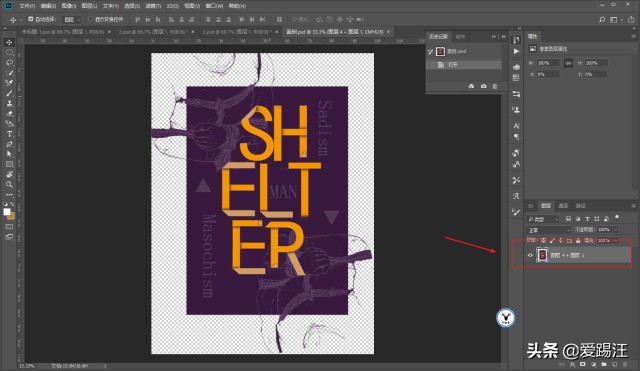Add layer style fx icon
Viewport: 640px width, 371px height.
click(573, 364)
